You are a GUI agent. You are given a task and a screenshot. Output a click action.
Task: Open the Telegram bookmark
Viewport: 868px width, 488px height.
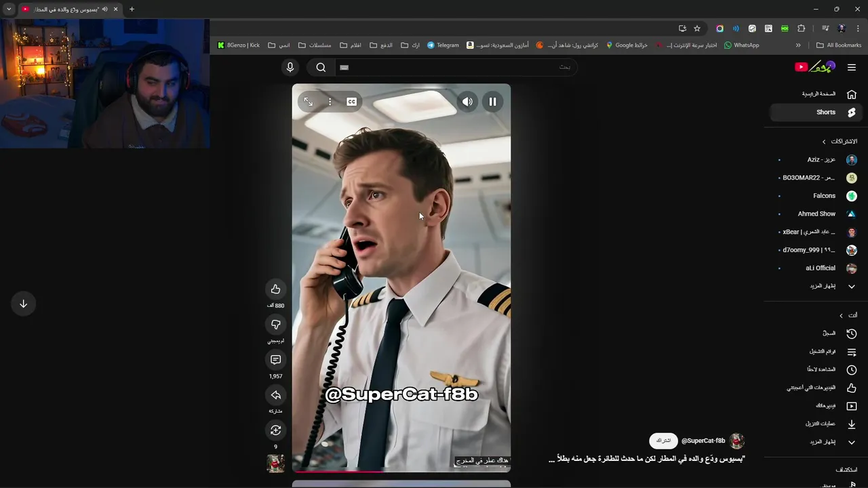coord(443,45)
